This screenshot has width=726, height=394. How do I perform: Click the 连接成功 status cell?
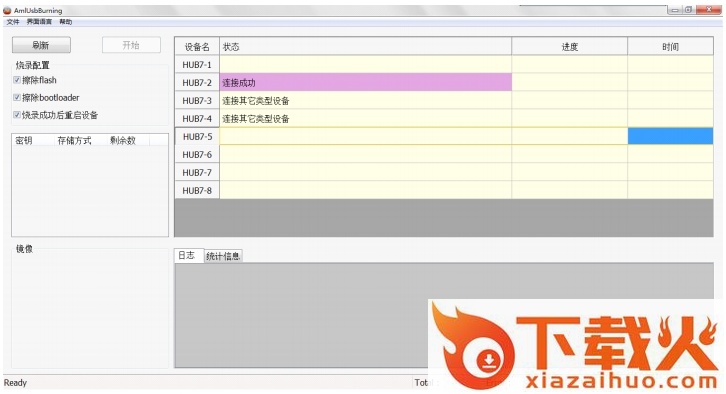(366, 82)
